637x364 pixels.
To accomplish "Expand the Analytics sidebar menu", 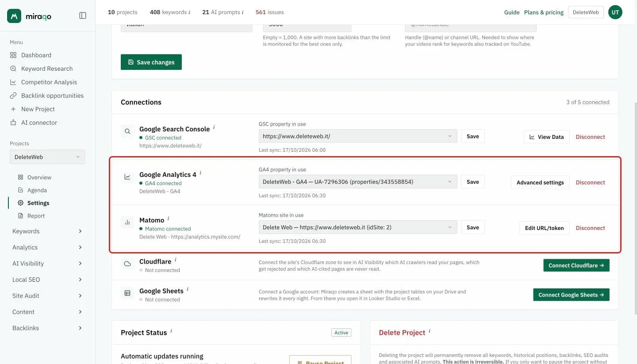I will click(47, 247).
